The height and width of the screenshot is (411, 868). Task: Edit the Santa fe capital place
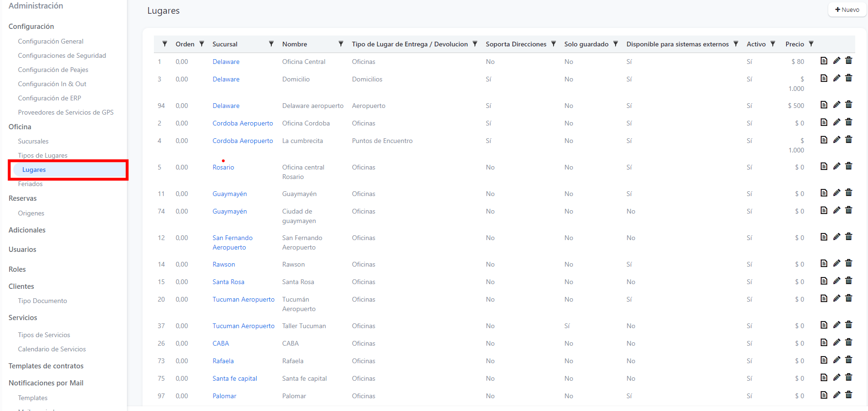[836, 377]
